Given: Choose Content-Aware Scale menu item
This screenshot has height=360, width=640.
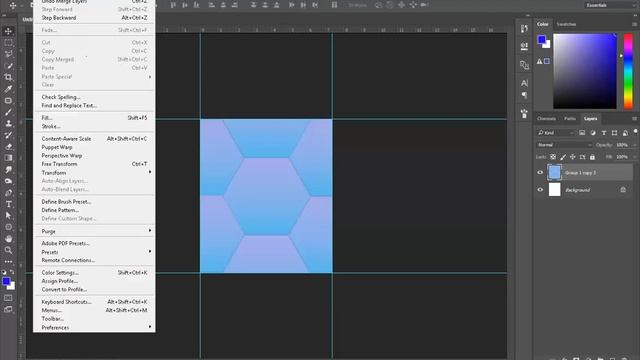Looking at the screenshot, I should click(x=94, y=138).
